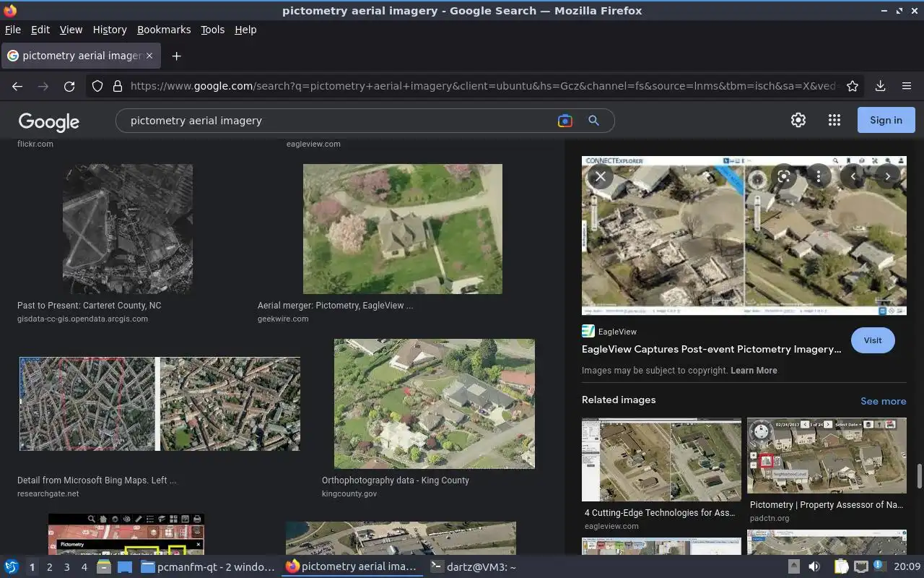Screen dimensions: 924x578
Task: Click the tracking protection shield icon
Action: coord(97,86)
